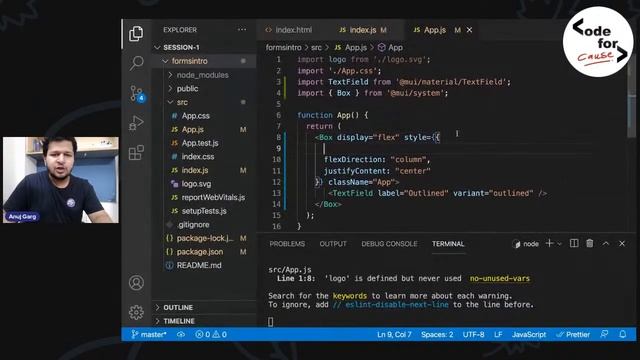The width and height of the screenshot is (640, 360).
Task: Open terminal launch profile dropdown arrow
Action: coord(560,244)
